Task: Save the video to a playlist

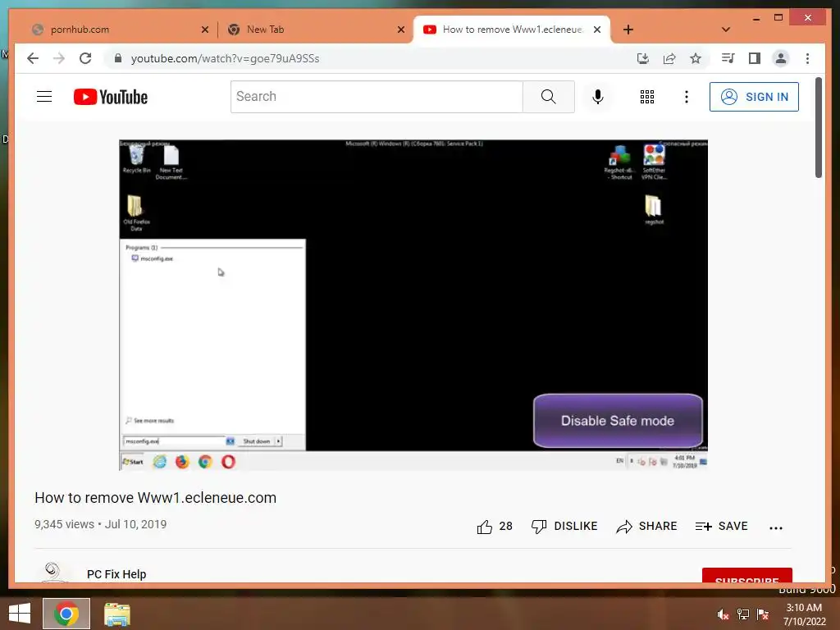Action: (x=721, y=527)
